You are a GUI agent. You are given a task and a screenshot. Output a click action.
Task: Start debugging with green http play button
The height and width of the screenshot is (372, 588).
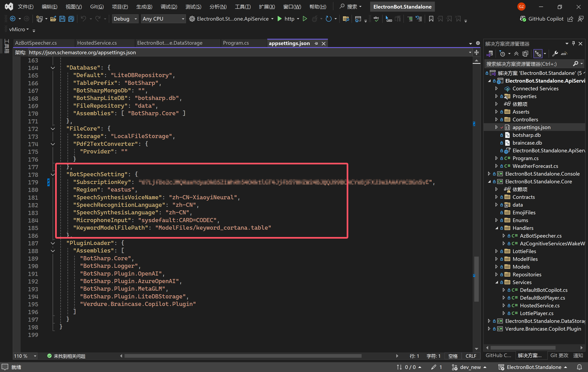(280, 19)
